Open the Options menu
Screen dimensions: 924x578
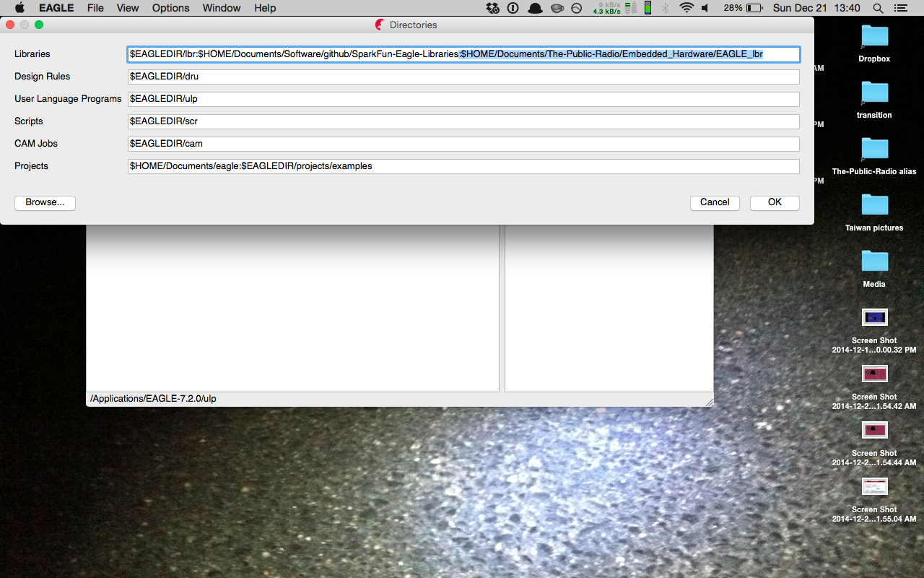[170, 8]
